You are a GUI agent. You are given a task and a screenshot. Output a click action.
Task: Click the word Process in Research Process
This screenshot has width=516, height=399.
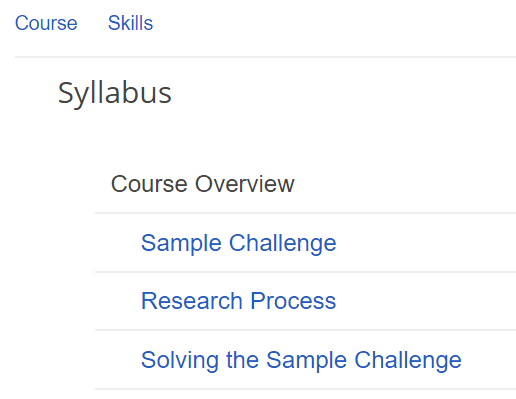[x=293, y=301]
